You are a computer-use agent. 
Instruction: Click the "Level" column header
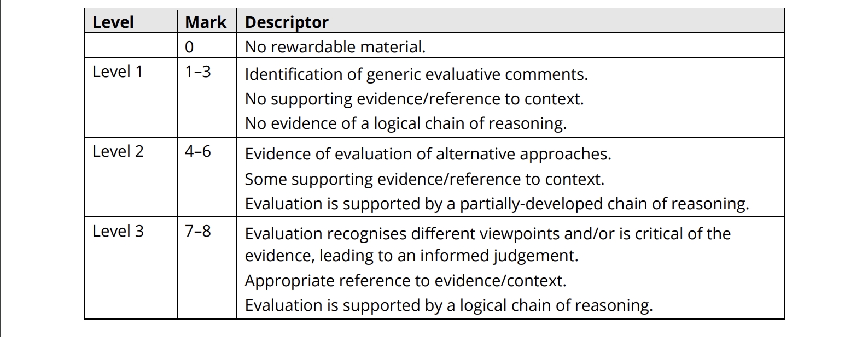pyautogui.click(x=113, y=22)
